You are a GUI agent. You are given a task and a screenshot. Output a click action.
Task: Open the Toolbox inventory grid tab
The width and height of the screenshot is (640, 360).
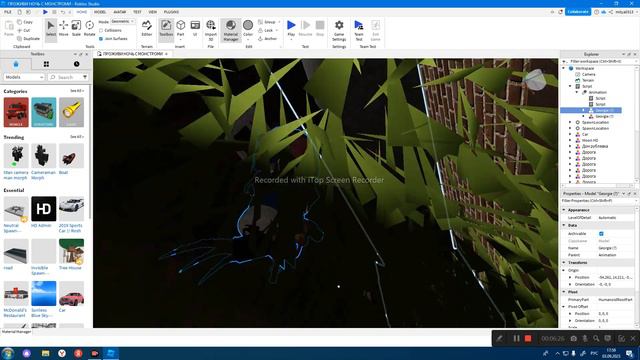[x=46, y=64]
